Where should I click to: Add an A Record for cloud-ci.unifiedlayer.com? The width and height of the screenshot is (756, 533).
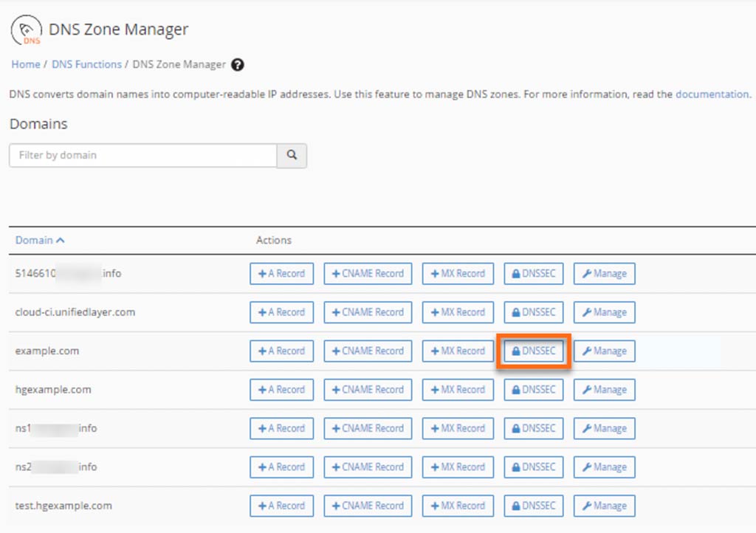click(281, 312)
